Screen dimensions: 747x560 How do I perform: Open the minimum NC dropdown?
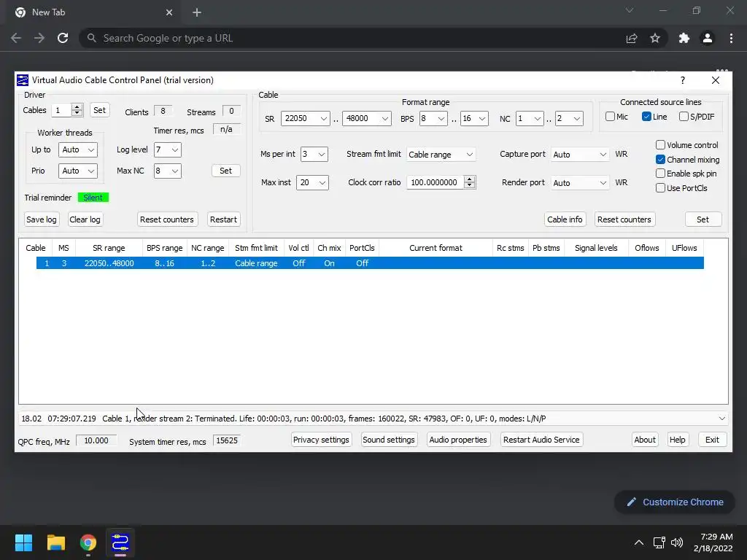pos(530,118)
